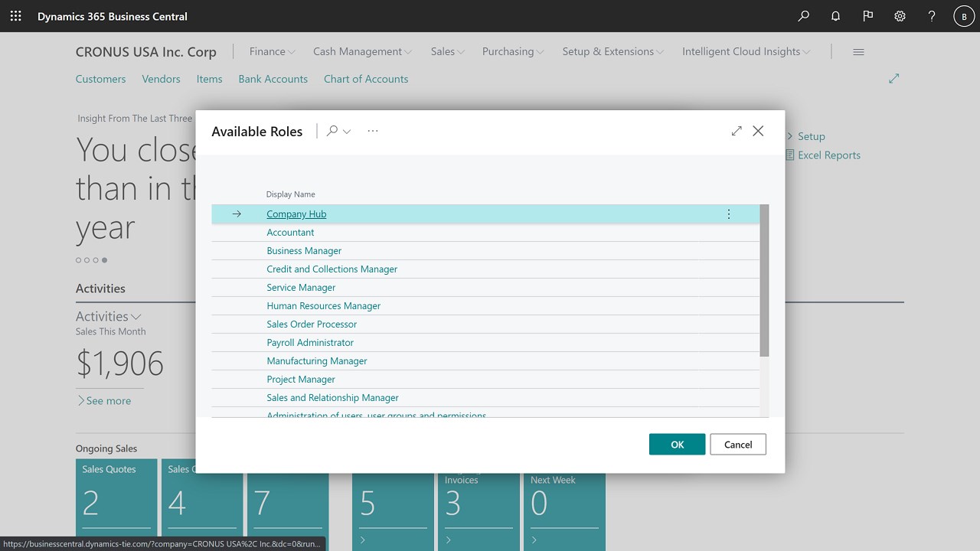
Task: Click the CRONUS USA Inc. Corp company name
Action: [146, 52]
